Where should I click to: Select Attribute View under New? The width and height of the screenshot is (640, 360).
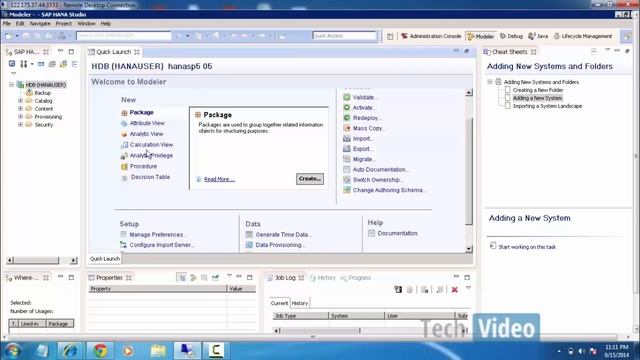(x=147, y=123)
